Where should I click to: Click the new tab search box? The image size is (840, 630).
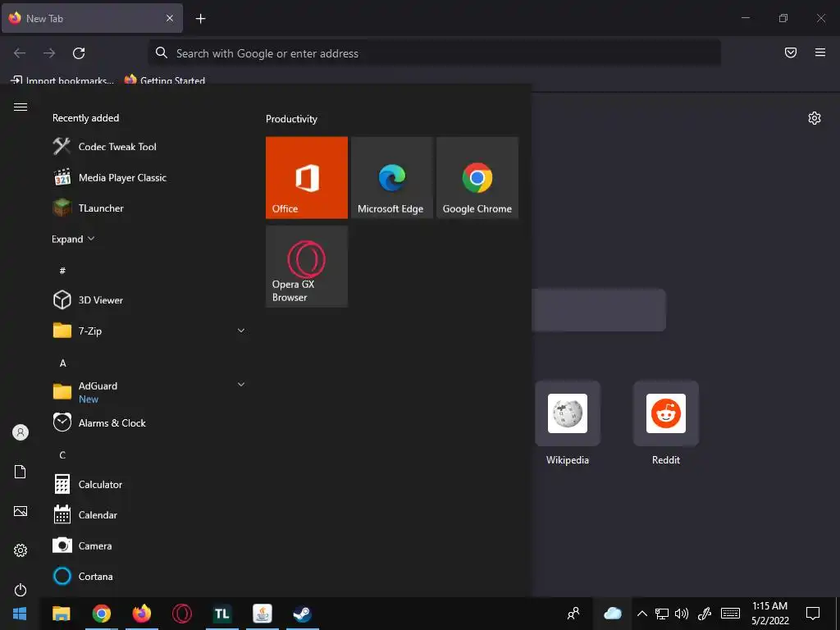(598, 310)
